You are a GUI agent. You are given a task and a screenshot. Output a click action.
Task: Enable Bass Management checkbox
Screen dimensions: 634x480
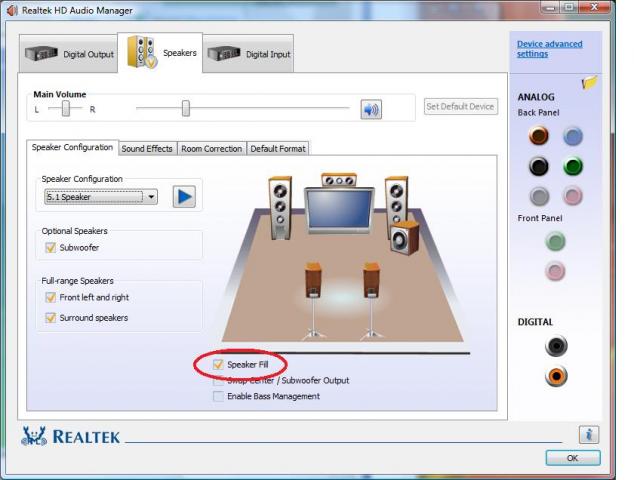pos(218,396)
